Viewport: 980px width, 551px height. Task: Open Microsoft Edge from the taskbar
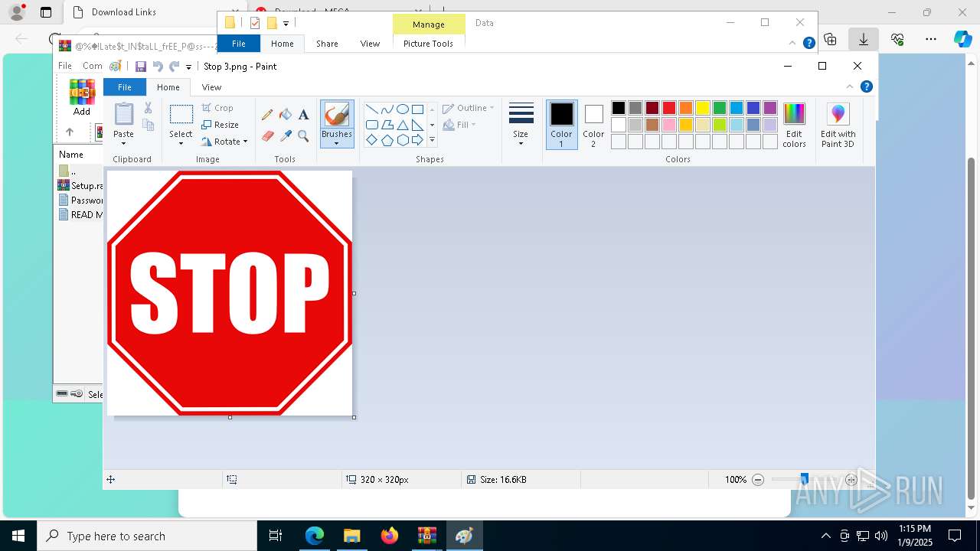[x=314, y=536]
